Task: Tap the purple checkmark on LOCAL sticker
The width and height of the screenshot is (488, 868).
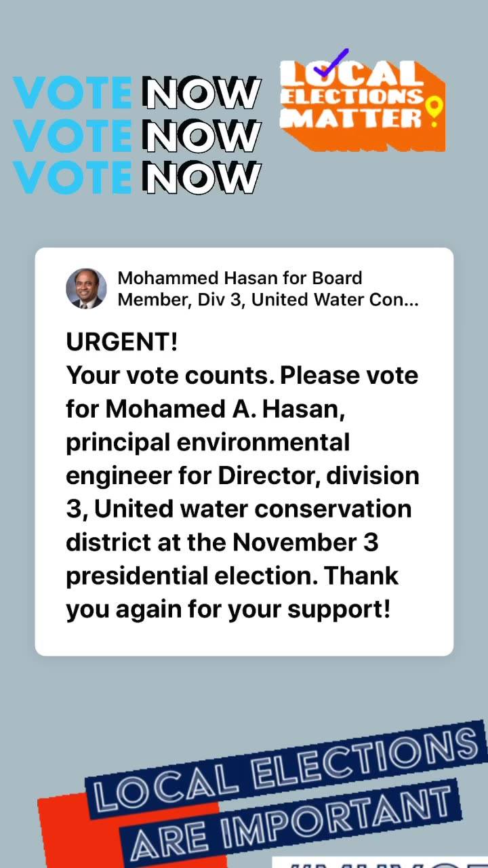Action: tap(331, 63)
